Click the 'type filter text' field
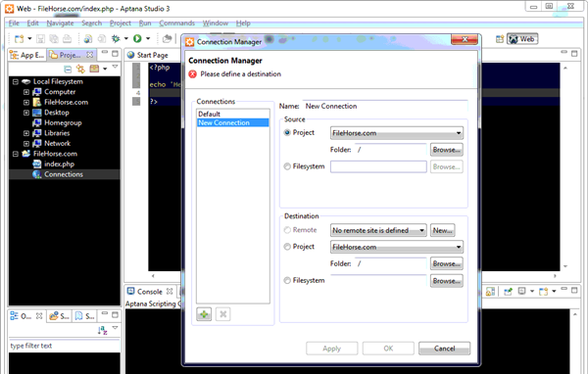 point(65,346)
